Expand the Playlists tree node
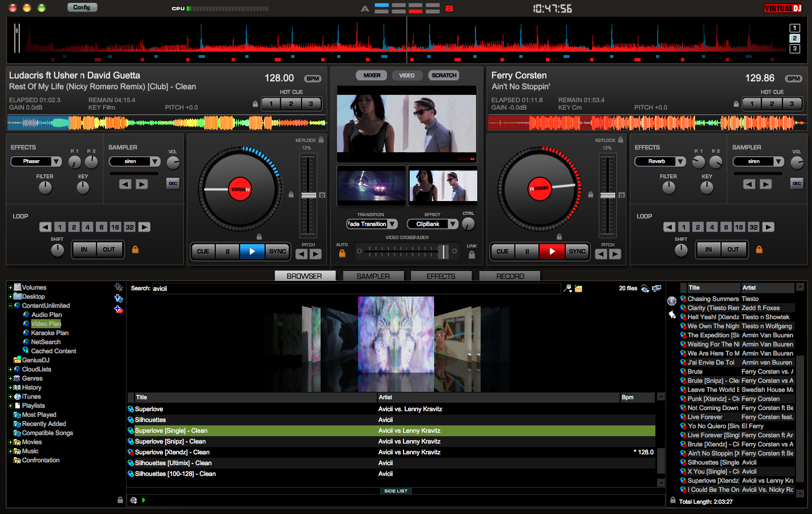This screenshot has width=812, height=514. [10, 406]
